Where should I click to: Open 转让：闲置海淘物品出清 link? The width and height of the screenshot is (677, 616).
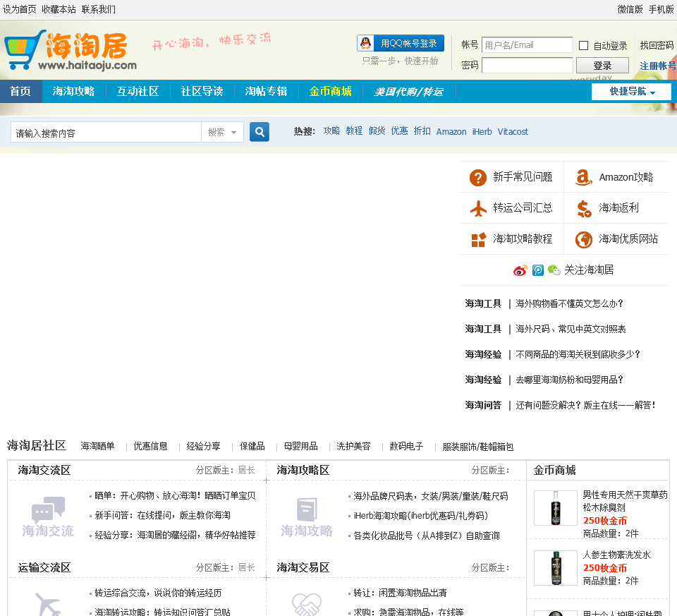[400, 593]
